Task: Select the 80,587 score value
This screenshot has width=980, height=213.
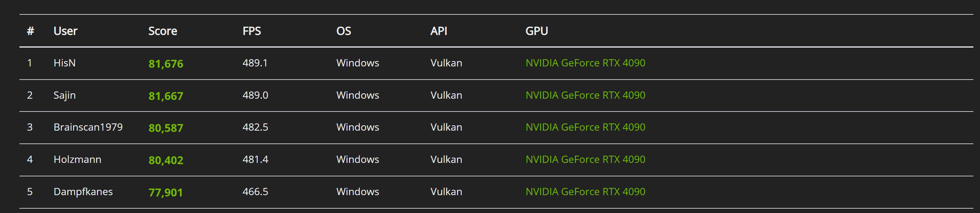Action: coord(165,128)
